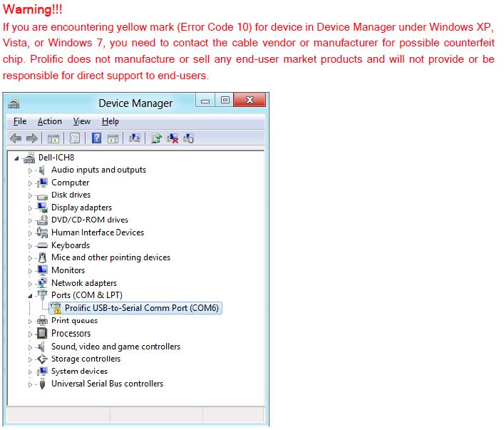The image size is (504, 430).
Task: Select the Print queues label
Action: [x=74, y=321]
